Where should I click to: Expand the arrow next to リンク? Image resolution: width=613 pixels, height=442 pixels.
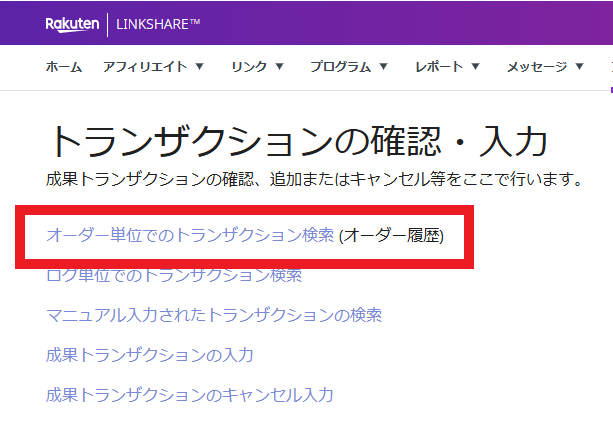[279, 67]
